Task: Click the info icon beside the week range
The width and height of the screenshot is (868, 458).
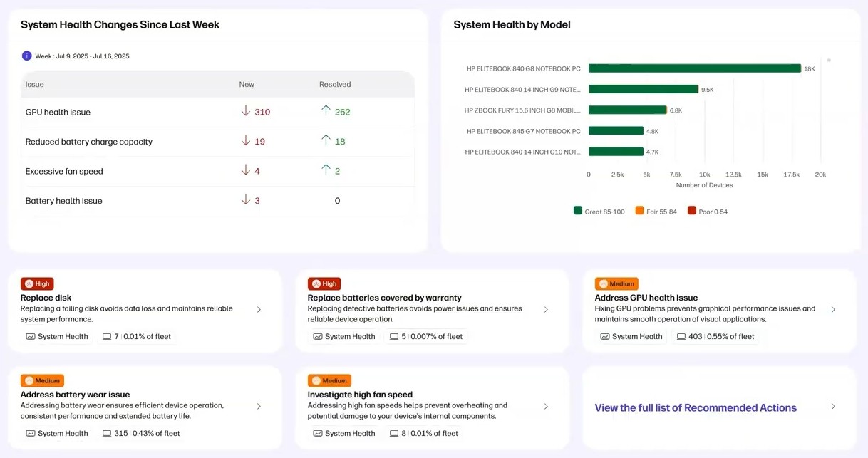Action: 26,56
